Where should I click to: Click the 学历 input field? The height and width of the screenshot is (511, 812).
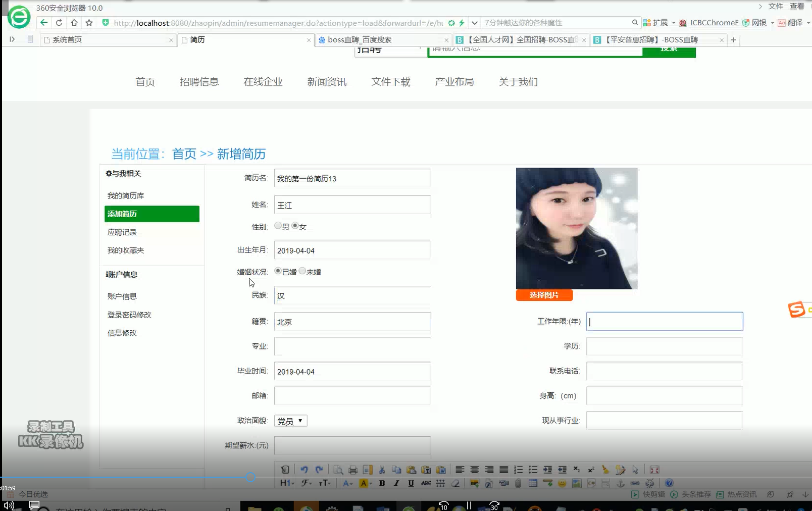664,346
